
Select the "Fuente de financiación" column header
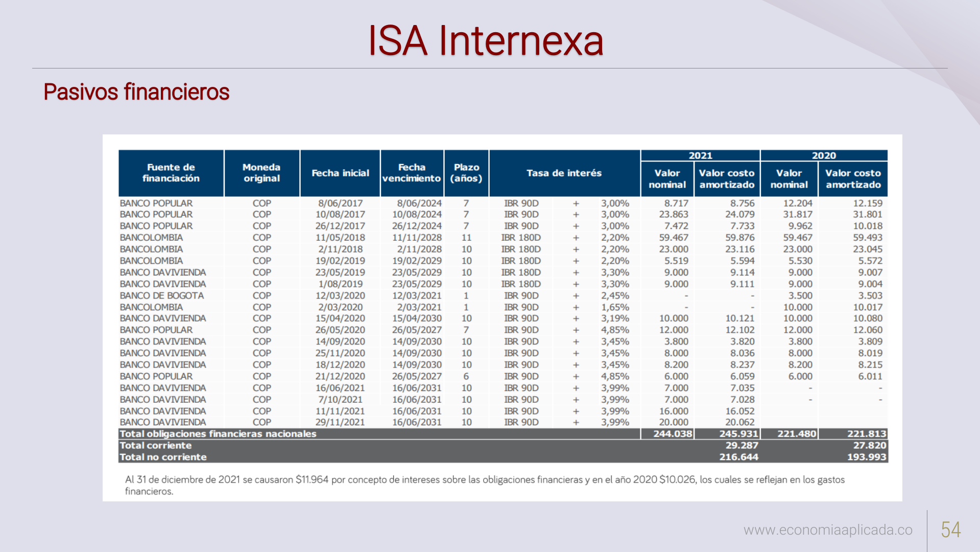click(171, 173)
